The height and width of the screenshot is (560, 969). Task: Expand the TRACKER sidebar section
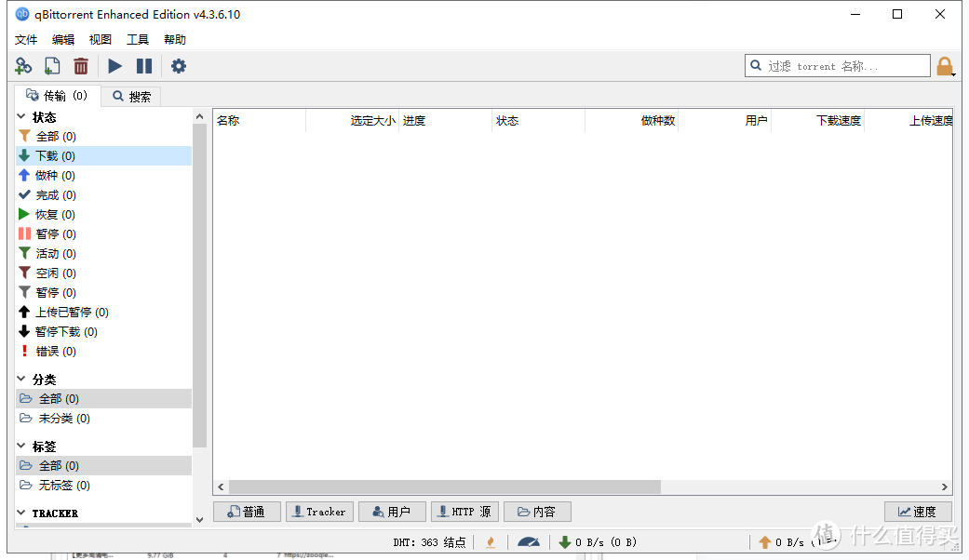(x=22, y=513)
